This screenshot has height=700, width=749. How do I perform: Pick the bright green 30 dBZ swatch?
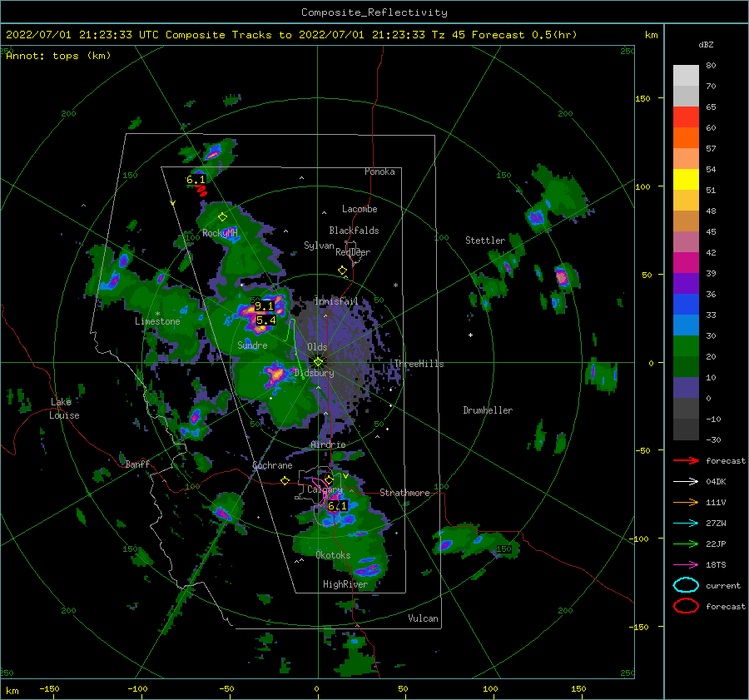click(x=686, y=345)
